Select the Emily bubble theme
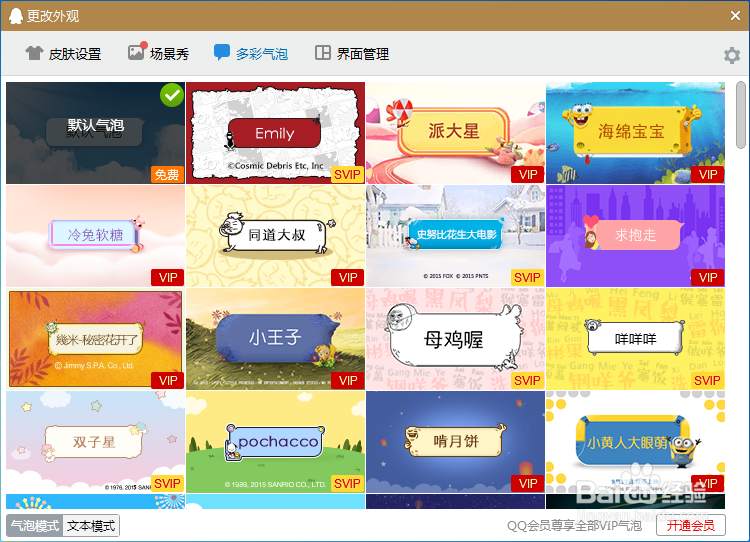750x542 pixels. click(275, 133)
